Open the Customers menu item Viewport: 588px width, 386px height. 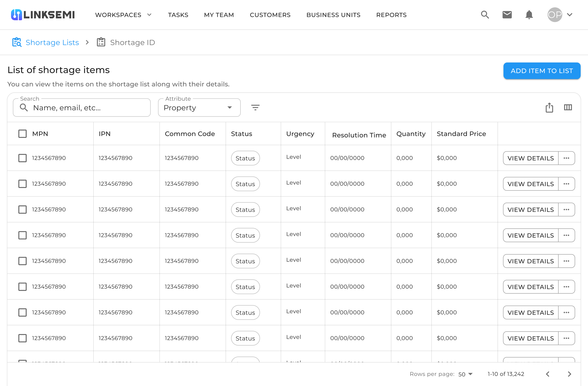pyautogui.click(x=270, y=15)
